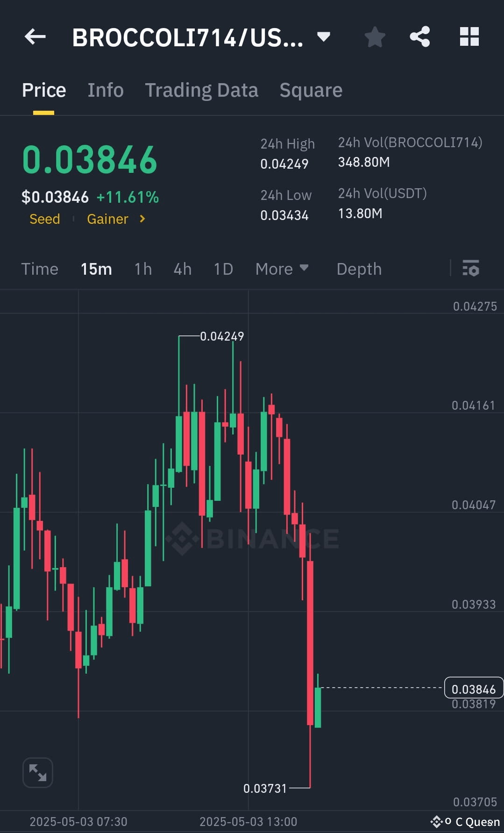Screen dimensions: 504x833
Task: Tap the back arrow to exit chart
Action: point(35,37)
